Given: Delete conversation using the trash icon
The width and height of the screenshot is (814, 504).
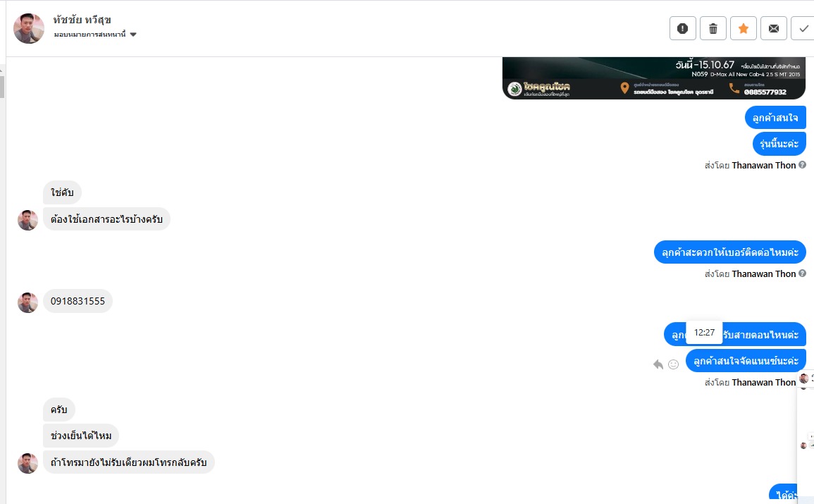Looking at the screenshot, I should click(713, 28).
